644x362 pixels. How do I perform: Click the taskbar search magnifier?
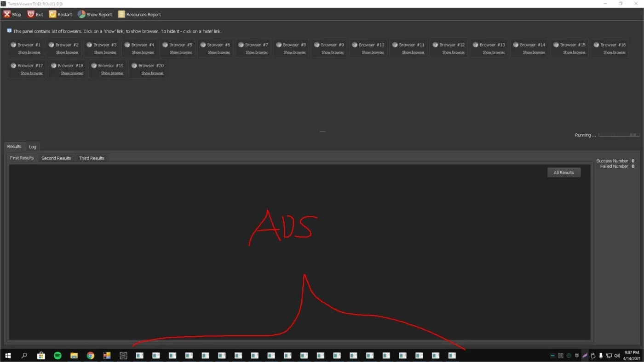tap(24, 356)
